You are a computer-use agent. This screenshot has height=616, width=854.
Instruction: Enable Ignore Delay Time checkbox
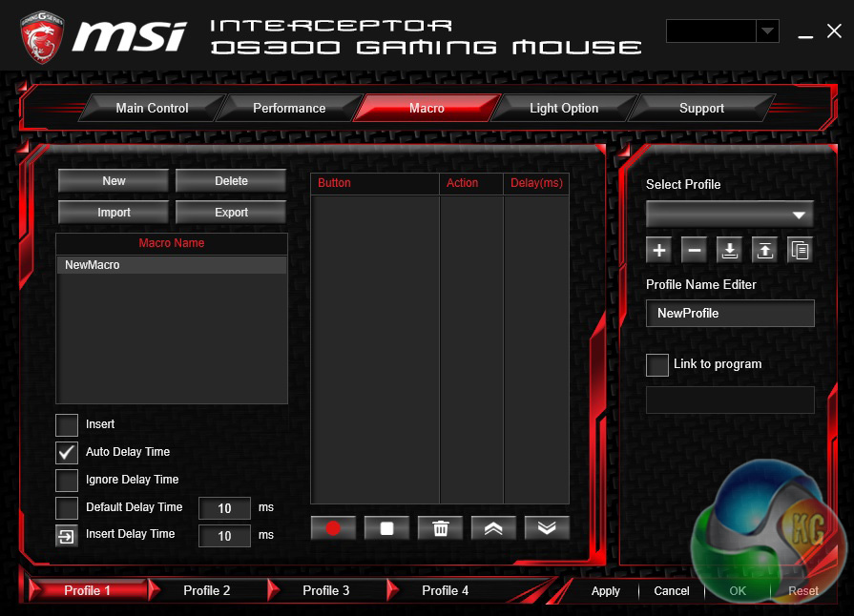(67, 481)
